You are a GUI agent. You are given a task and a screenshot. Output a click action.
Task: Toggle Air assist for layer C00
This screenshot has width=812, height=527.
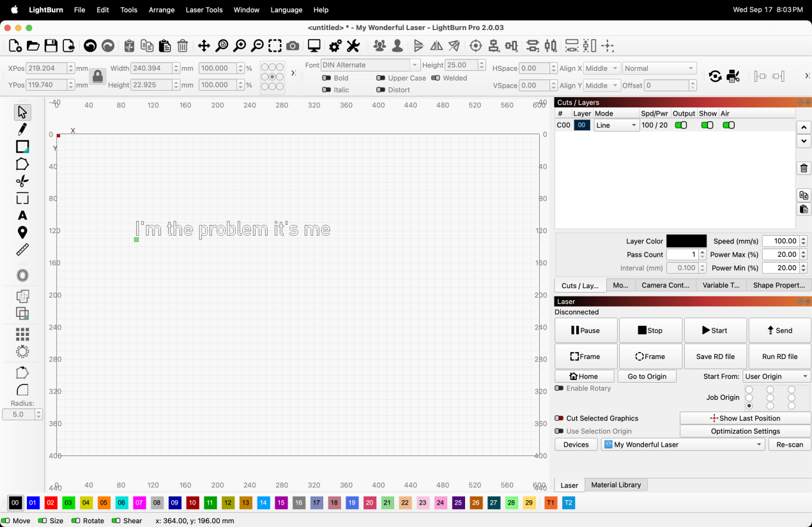click(728, 125)
